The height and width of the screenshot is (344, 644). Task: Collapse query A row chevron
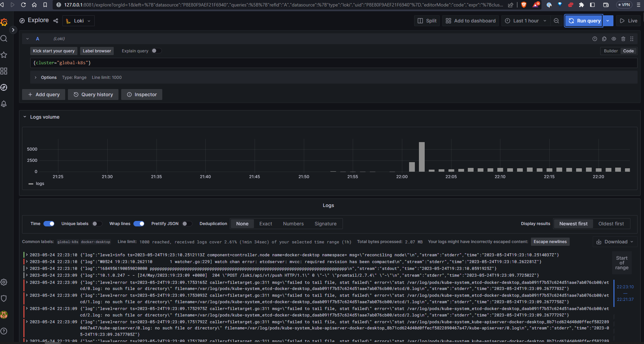[27, 39]
